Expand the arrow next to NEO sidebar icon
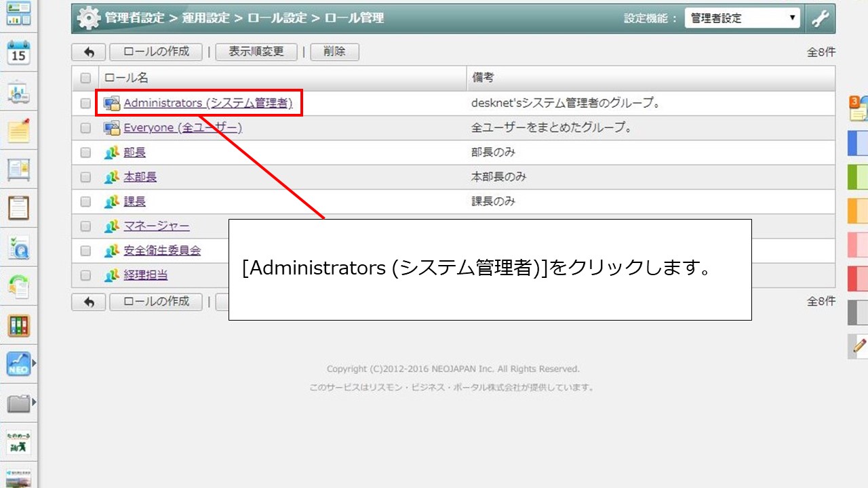The image size is (868, 488). 34,364
